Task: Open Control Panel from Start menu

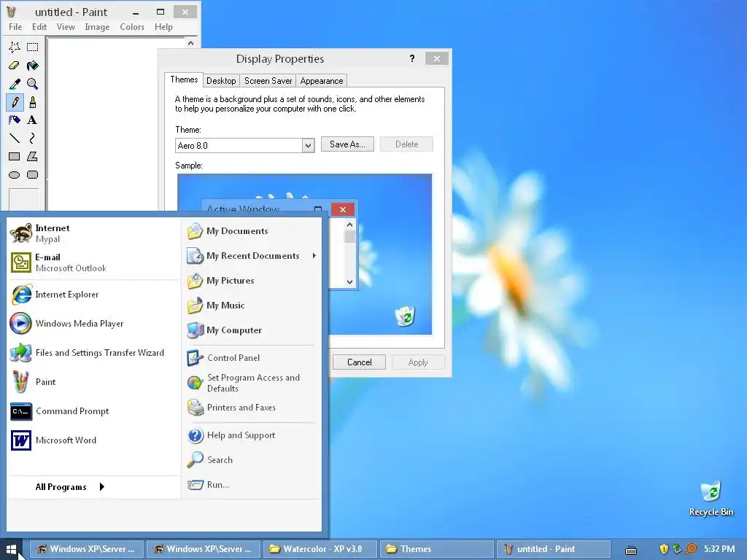Action: 252,357
